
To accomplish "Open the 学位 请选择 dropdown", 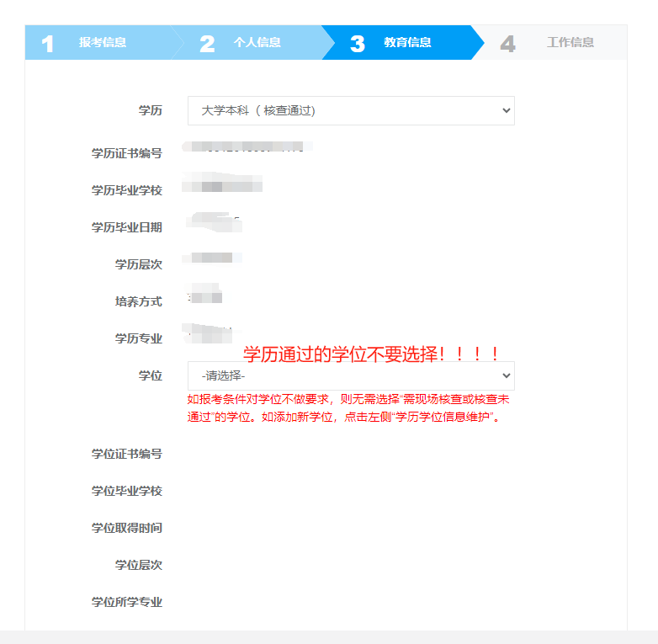I will point(351,375).
